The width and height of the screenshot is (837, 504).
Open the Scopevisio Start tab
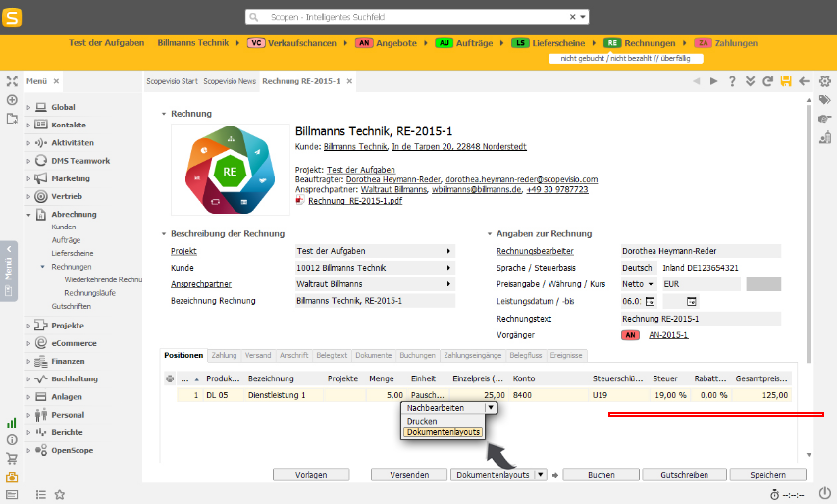click(172, 81)
